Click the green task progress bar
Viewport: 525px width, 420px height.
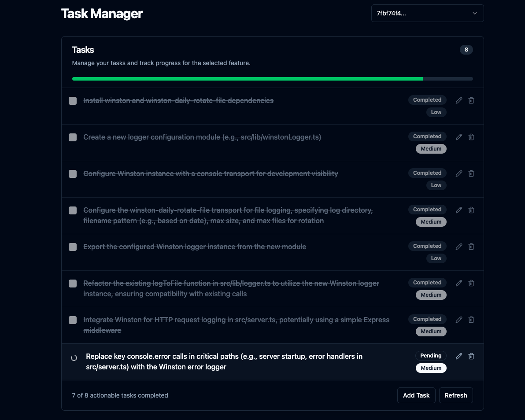click(x=248, y=78)
